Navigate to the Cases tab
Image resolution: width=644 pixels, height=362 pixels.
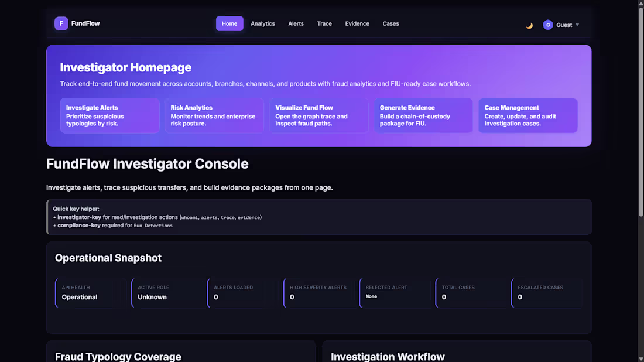tap(390, 23)
